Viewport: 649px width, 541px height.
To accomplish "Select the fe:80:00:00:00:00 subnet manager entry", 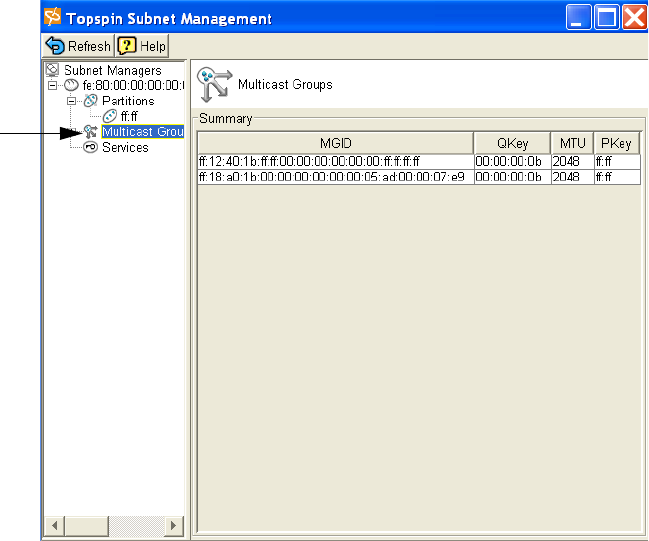I will click(x=133, y=86).
